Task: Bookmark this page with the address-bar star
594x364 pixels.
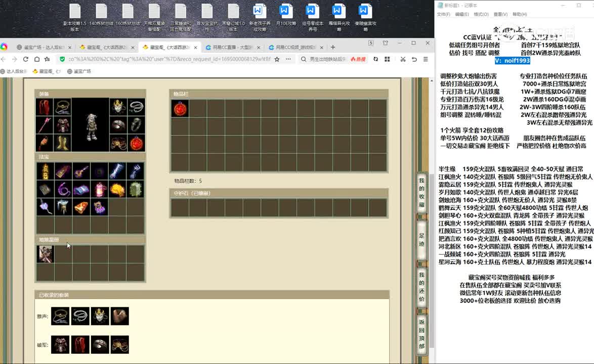Action: (x=277, y=59)
